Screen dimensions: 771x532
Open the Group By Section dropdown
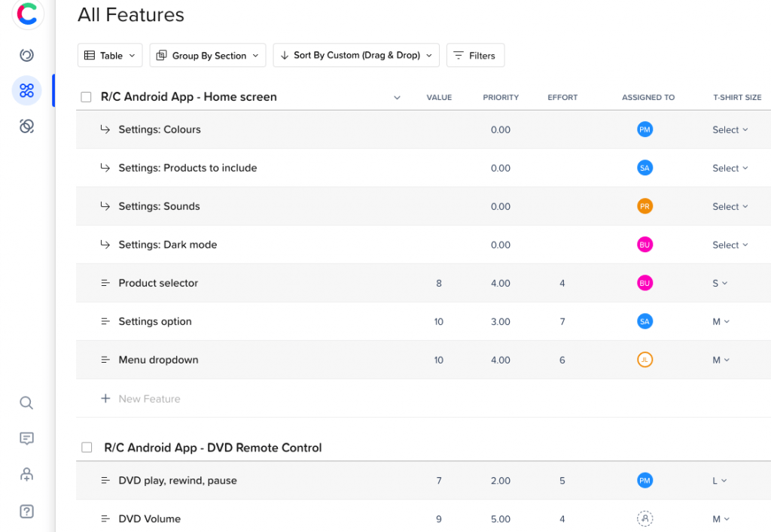coord(208,55)
